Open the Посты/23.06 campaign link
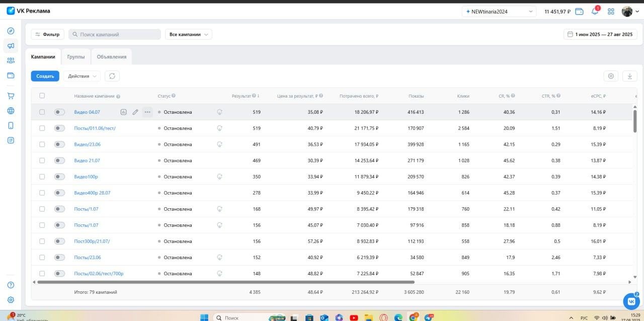This screenshot has width=644, height=321. [x=88, y=258]
